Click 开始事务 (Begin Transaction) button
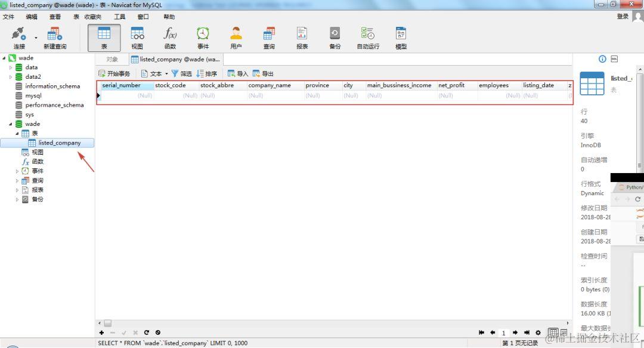 [114, 73]
